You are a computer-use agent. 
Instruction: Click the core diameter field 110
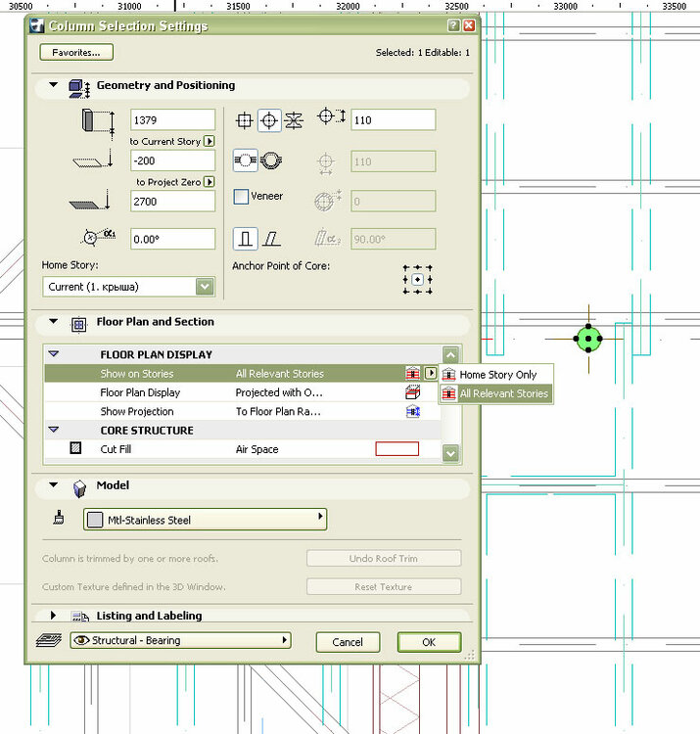point(394,119)
